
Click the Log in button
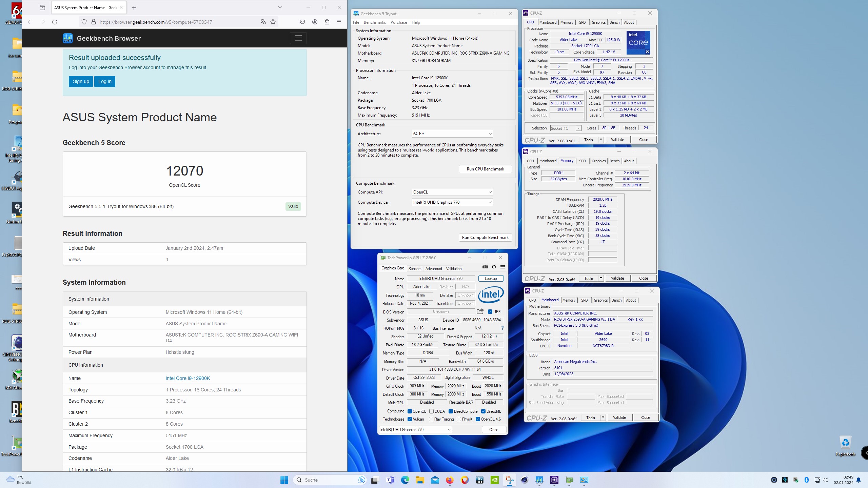click(x=105, y=81)
